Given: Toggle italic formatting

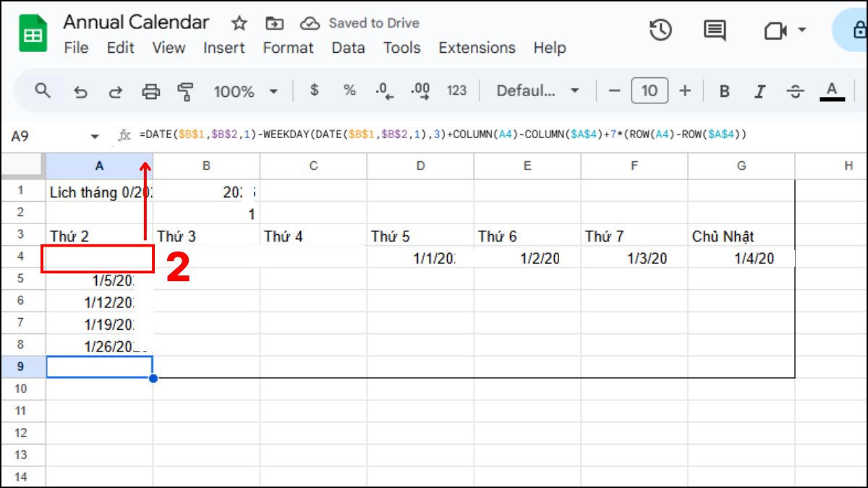Looking at the screenshot, I should click(x=759, y=91).
